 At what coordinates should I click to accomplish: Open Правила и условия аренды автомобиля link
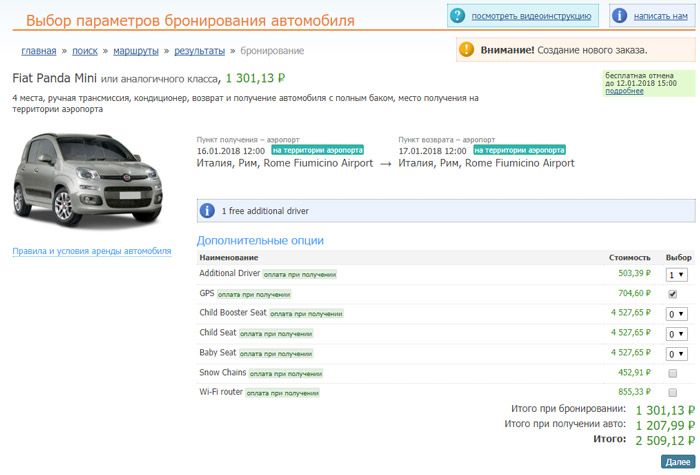(x=92, y=251)
